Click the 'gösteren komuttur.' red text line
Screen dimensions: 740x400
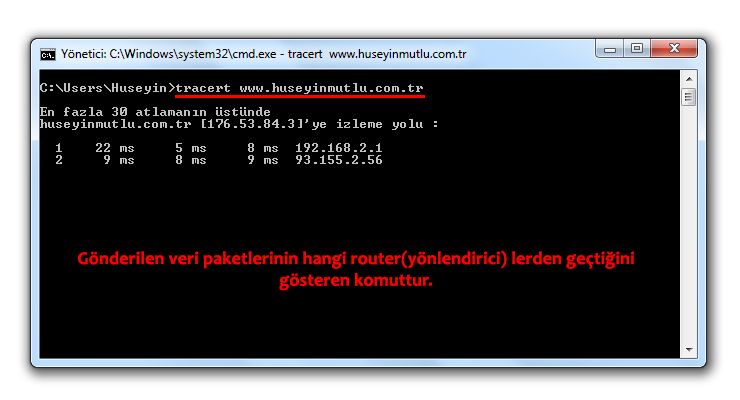click(356, 281)
